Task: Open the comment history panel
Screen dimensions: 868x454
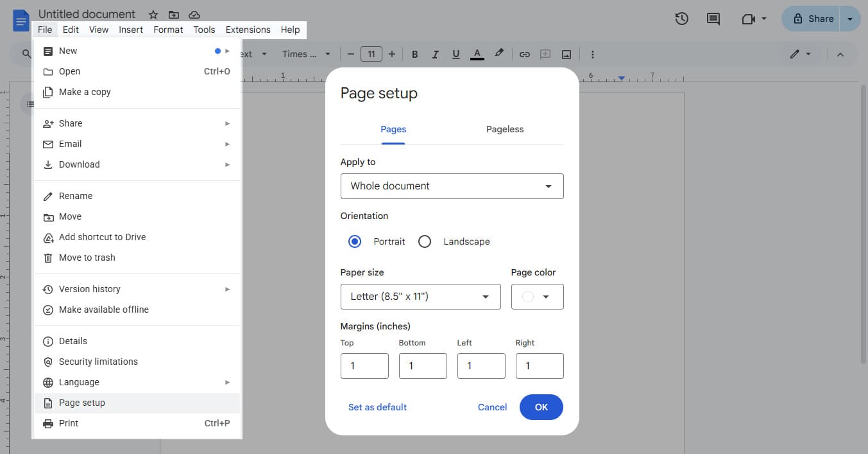Action: (x=712, y=19)
